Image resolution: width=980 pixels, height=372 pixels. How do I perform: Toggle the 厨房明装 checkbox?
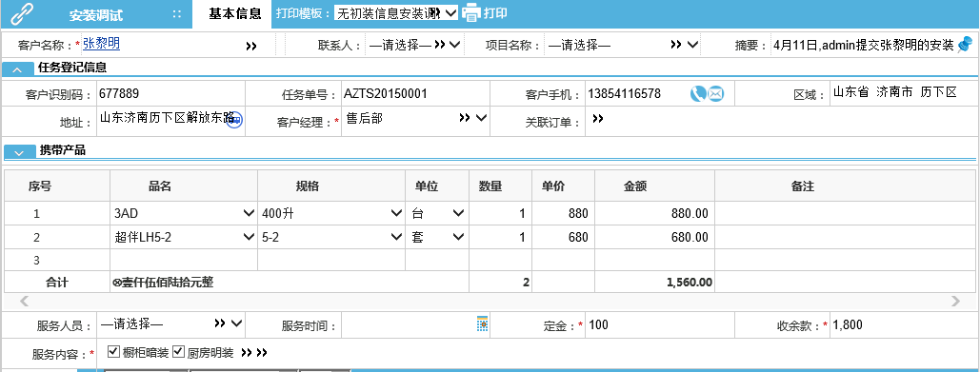(x=179, y=351)
